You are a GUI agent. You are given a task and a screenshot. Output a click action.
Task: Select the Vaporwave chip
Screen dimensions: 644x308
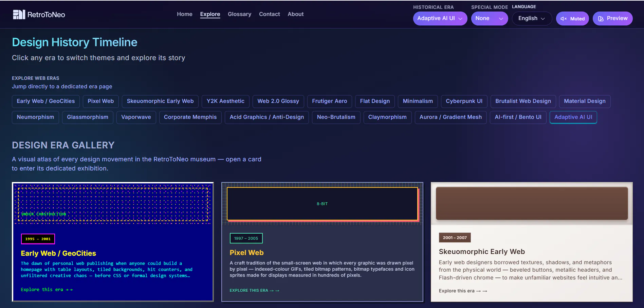click(x=136, y=117)
